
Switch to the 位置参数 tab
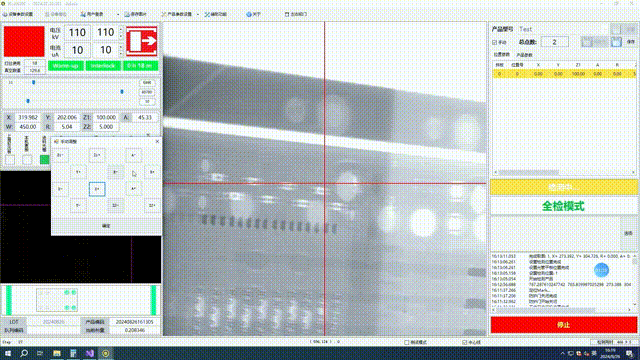click(x=502, y=55)
